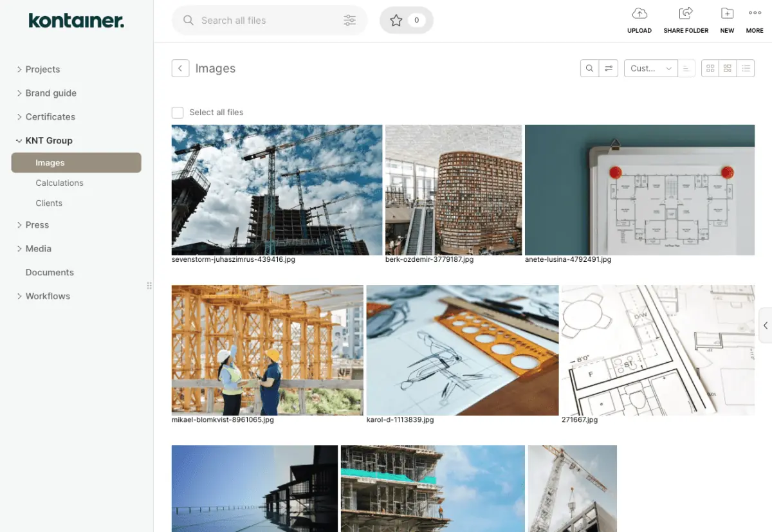Viewport: 772px width, 532px height.
Task: Click the Share Folder icon
Action: [685, 18]
